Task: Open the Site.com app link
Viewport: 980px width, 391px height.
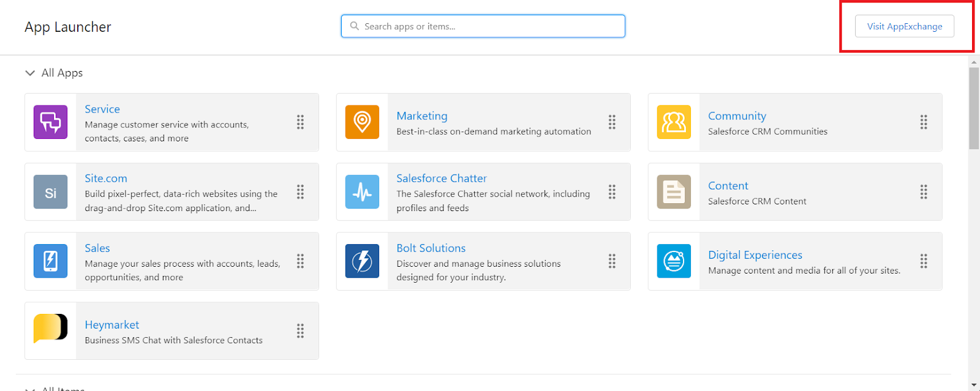Action: [106, 178]
